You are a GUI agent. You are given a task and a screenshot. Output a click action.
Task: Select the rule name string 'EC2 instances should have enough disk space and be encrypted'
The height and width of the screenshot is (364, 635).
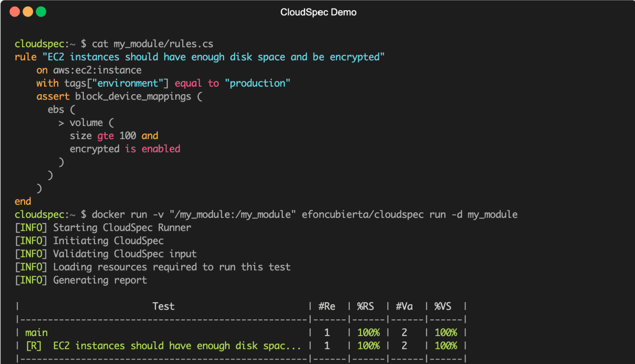[x=213, y=57]
